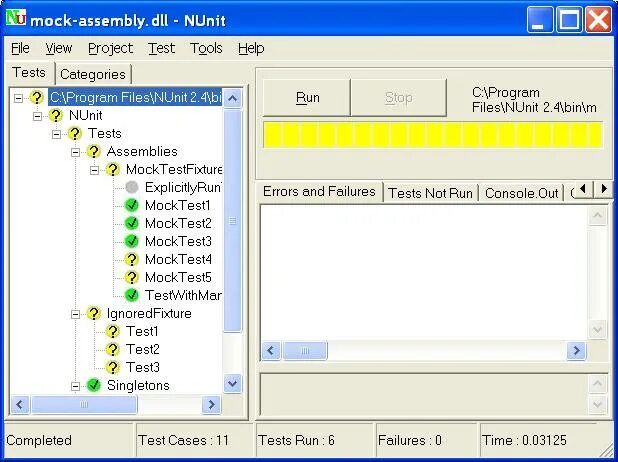Click the yellow status icon next to Tests node
This screenshot has width=618, height=462.
(74, 134)
